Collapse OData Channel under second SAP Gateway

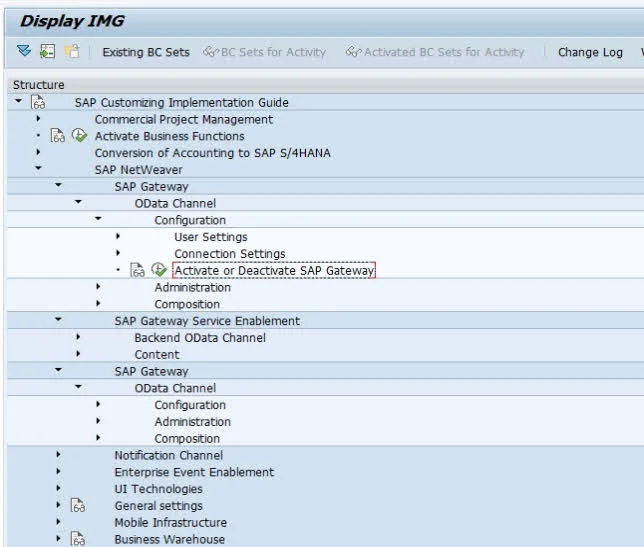click(x=78, y=386)
